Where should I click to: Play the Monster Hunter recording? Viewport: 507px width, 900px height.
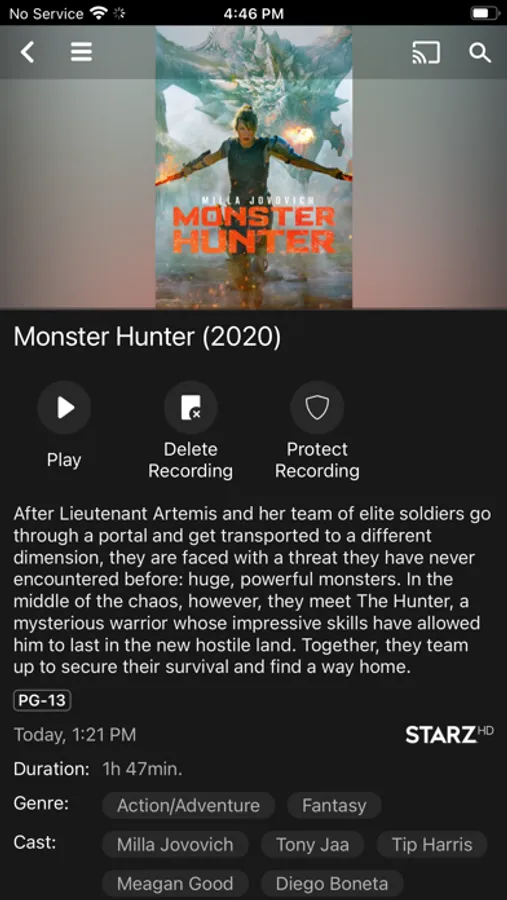click(x=64, y=408)
